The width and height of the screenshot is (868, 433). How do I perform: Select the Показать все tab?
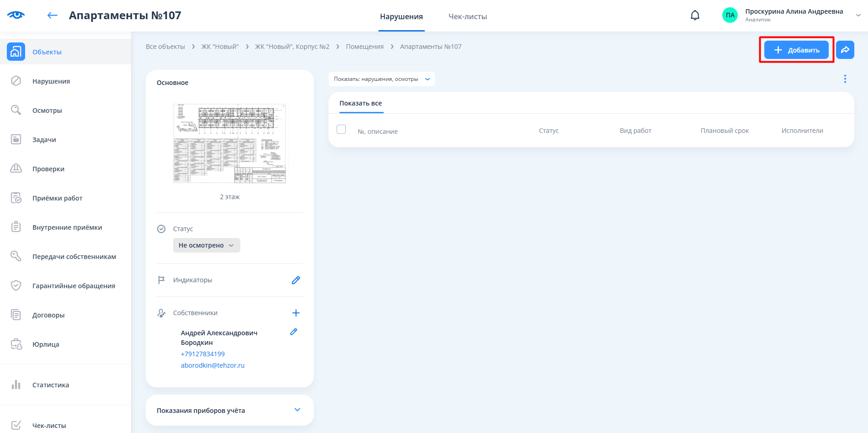coord(360,103)
